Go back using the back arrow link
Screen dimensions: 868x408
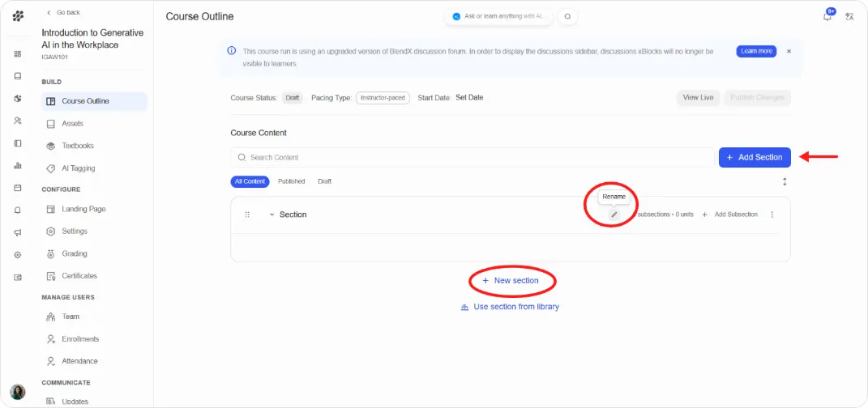pyautogui.click(x=64, y=12)
